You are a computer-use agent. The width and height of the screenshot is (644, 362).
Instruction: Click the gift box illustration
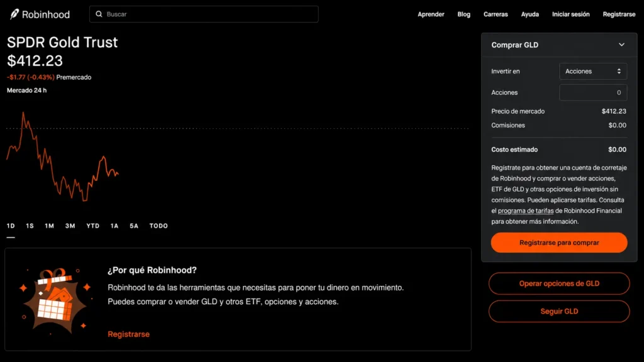55,300
